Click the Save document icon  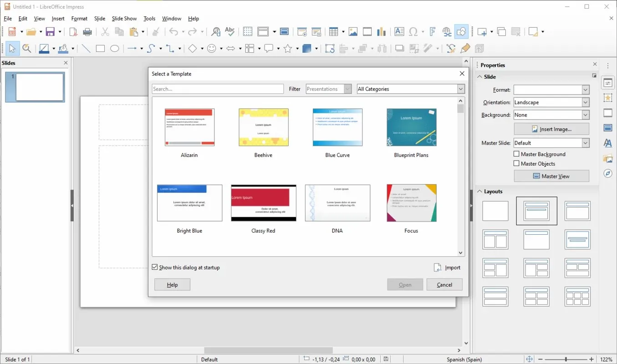point(50,32)
